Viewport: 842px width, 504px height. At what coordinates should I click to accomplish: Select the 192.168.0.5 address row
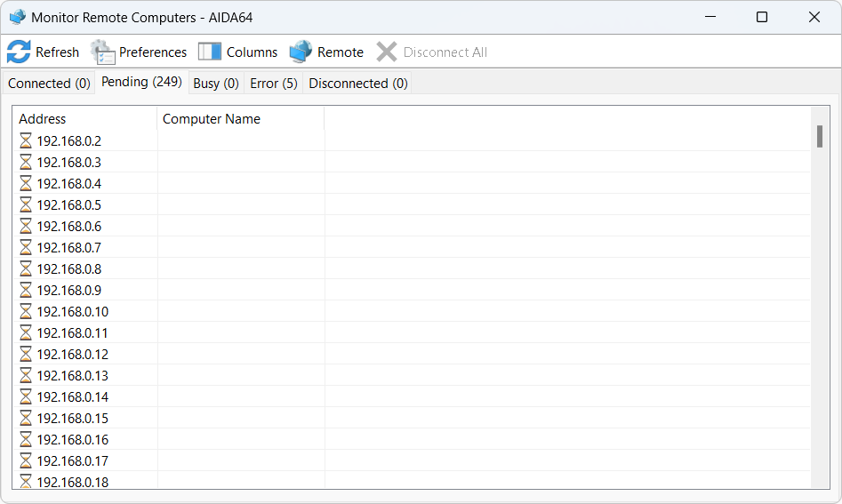pos(69,204)
